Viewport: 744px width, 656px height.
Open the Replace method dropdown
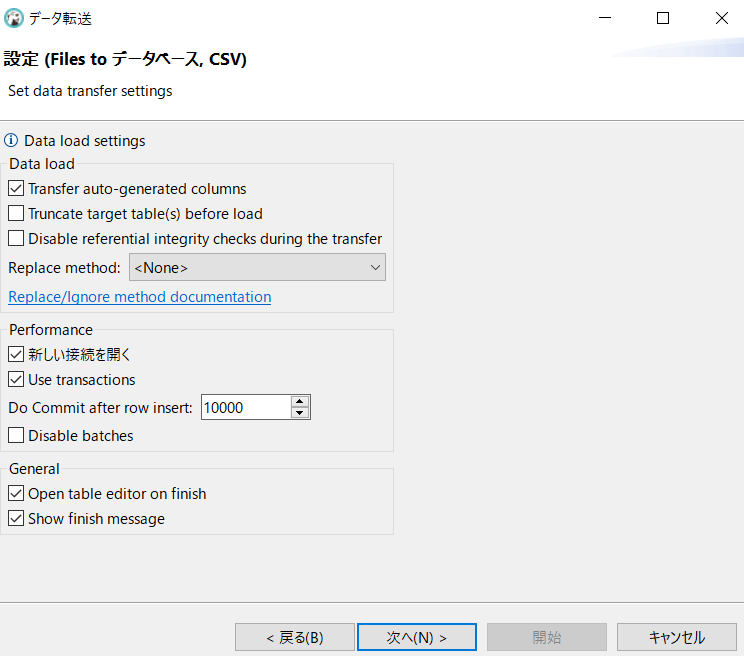(257, 268)
